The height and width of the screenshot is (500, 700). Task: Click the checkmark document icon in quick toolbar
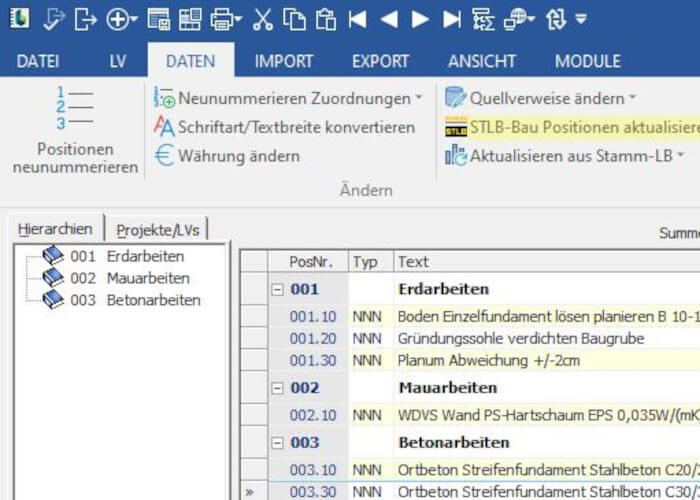54,20
